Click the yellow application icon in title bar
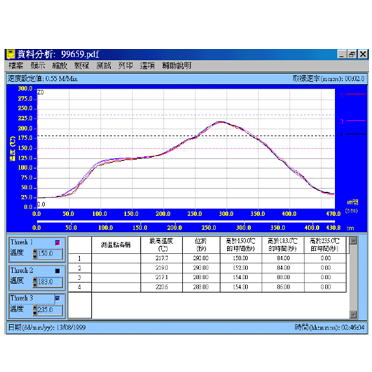This screenshot has height=372, width=372. (x=11, y=54)
